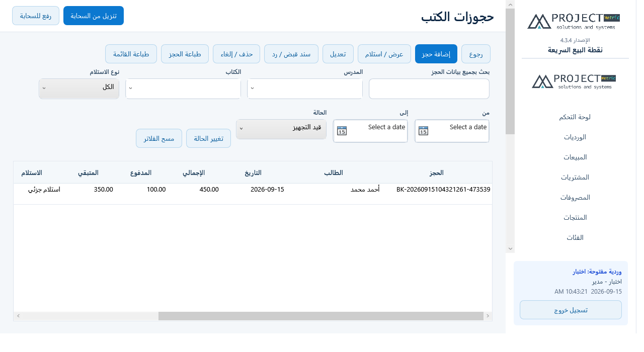644x352 pixels.
Task: Click the تنزيل من السحابة button
Action: [94, 16]
